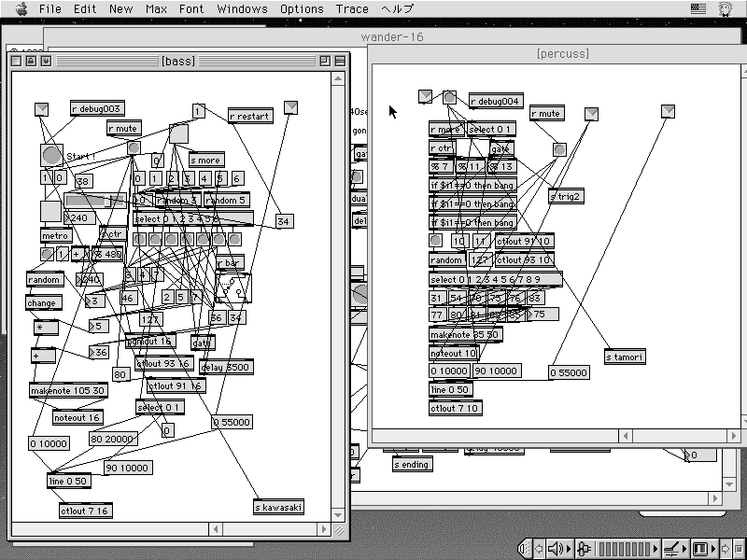Open the Options menu
The height and width of the screenshot is (560, 747).
[x=302, y=8]
